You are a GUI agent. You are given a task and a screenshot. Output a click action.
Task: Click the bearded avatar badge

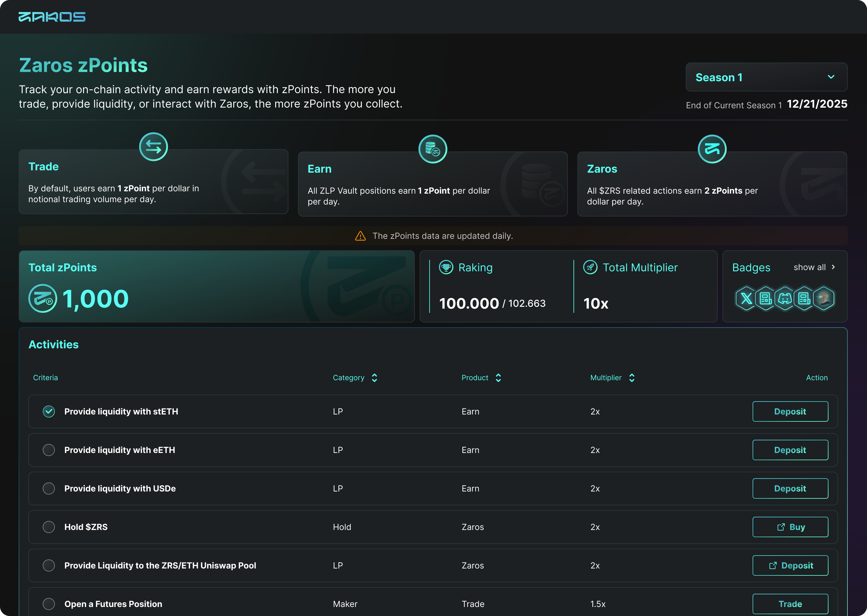pyautogui.click(x=823, y=298)
